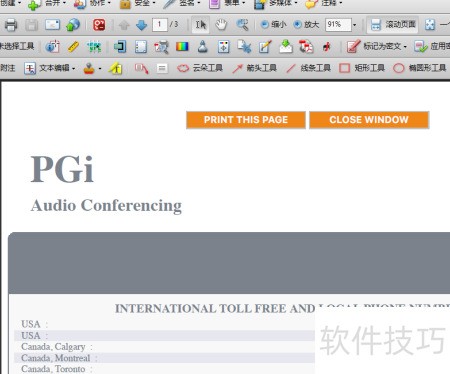Click the PRINT THIS PAGE button
The width and height of the screenshot is (450, 374).
coord(246,120)
